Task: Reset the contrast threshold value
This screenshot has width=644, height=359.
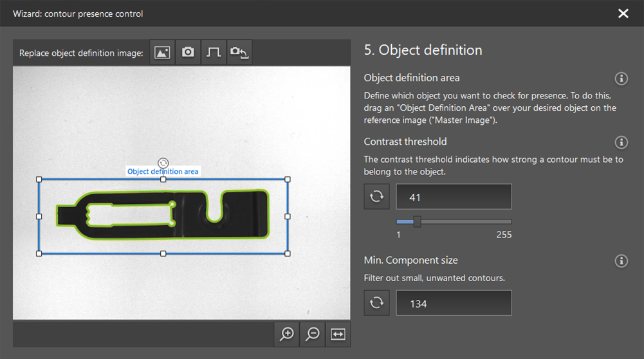Action: pyautogui.click(x=376, y=197)
